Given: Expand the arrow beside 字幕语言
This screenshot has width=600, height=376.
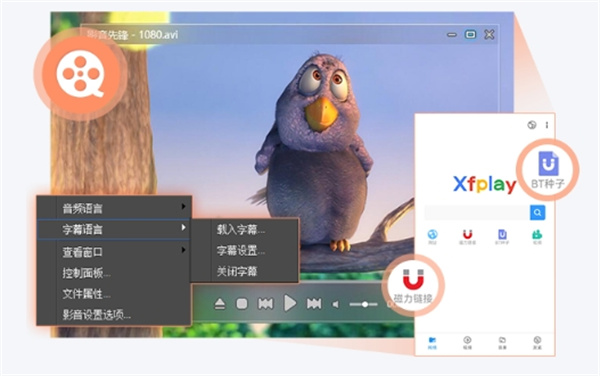Looking at the screenshot, I should [184, 228].
